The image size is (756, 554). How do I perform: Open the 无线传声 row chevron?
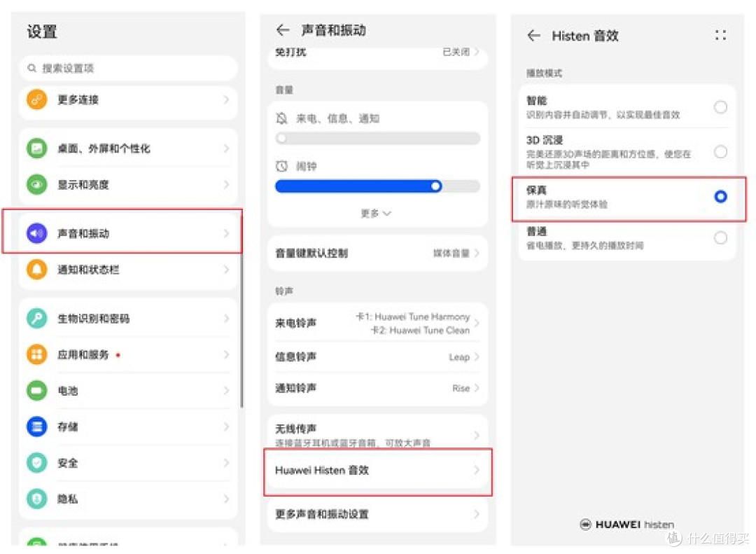[477, 435]
